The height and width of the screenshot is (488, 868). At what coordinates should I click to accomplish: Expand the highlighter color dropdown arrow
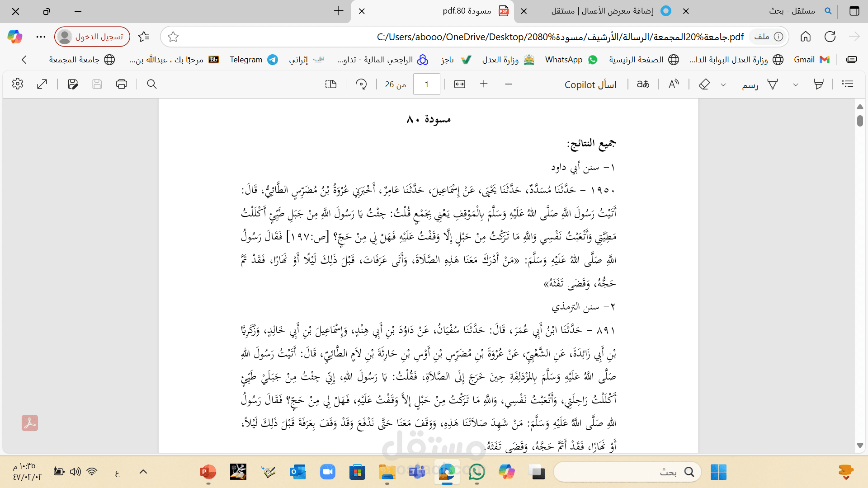[796, 84]
